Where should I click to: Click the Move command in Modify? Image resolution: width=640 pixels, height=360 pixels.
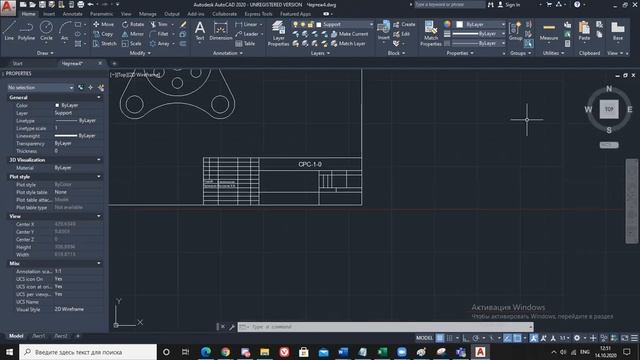pos(103,24)
